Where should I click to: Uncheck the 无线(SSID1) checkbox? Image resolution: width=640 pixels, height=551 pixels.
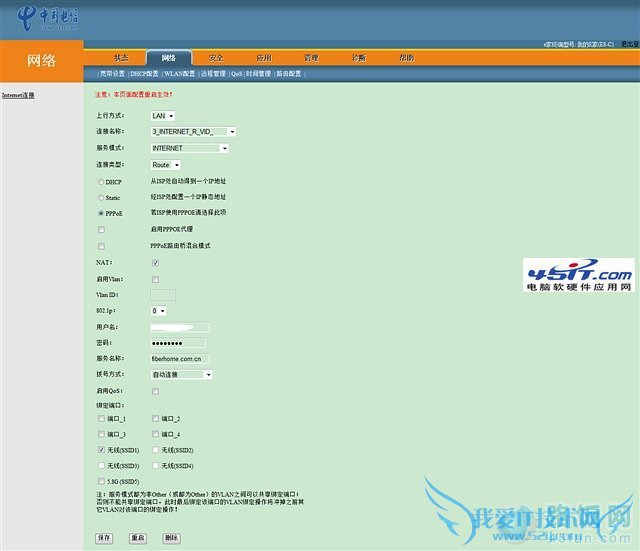click(101, 450)
